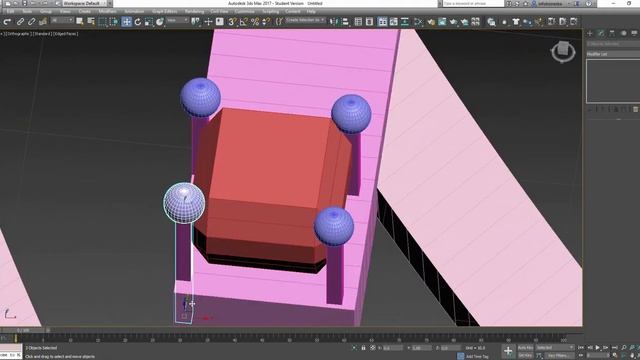The width and height of the screenshot is (640, 360).
Task: Open Create Selection Set dropdown
Action: (x=305, y=20)
